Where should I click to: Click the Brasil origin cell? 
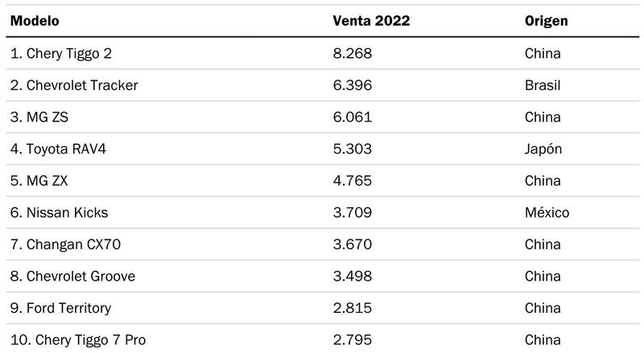pyautogui.click(x=542, y=85)
